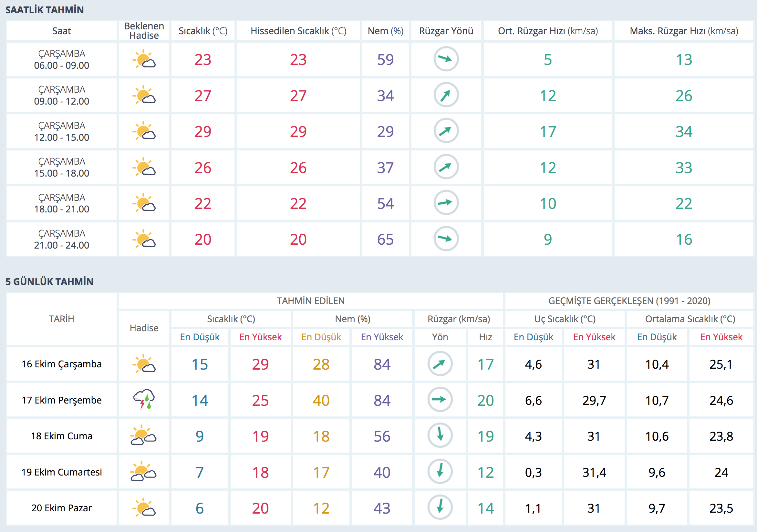
Task: Click wind direction icon for 21.00 - 24.00
Action: click(446, 239)
